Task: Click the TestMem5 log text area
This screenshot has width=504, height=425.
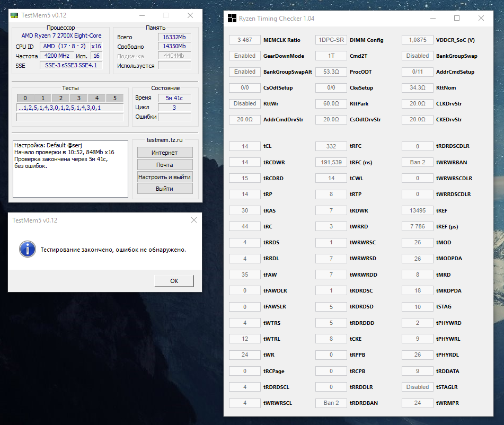Action: [x=70, y=169]
